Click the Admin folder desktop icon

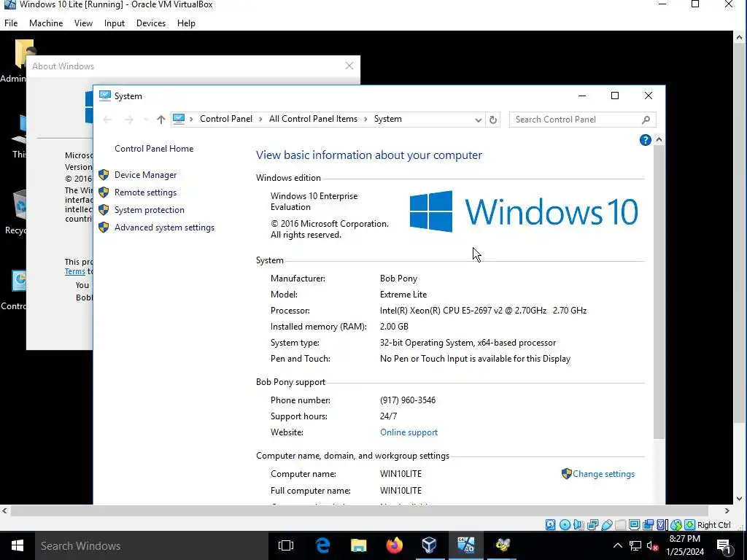coord(17,61)
